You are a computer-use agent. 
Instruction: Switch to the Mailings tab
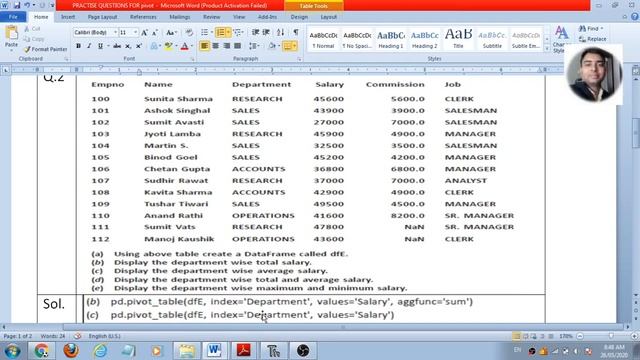click(x=180, y=17)
